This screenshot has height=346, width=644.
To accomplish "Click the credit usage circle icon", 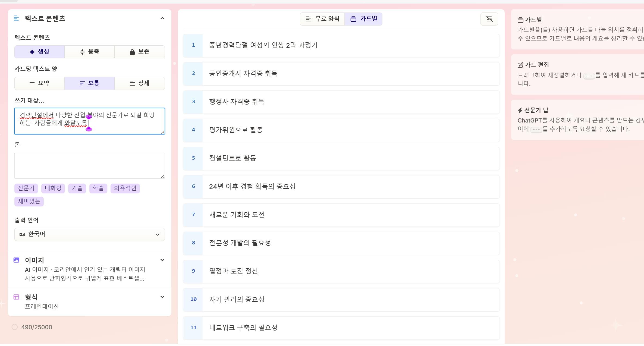I will point(15,327).
